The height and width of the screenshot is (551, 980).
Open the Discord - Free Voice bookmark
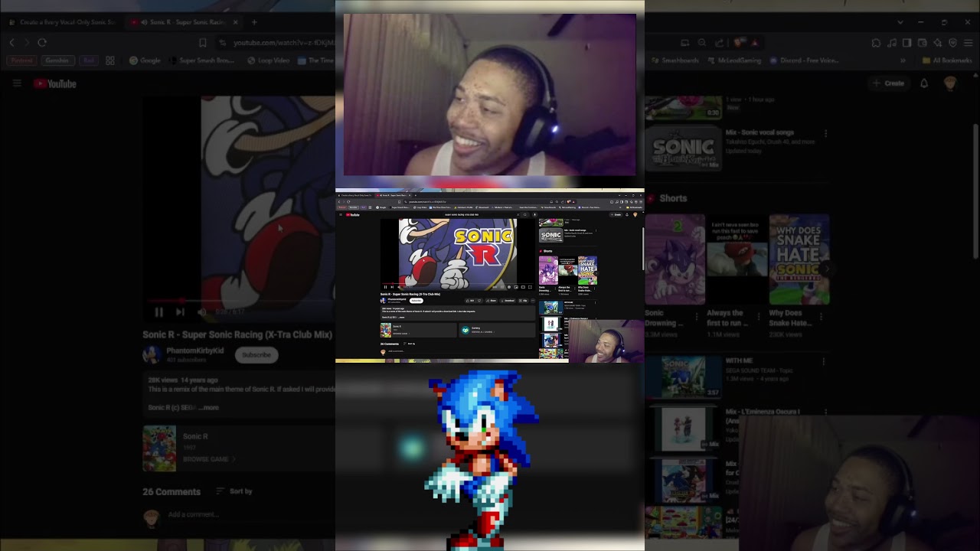(804, 60)
